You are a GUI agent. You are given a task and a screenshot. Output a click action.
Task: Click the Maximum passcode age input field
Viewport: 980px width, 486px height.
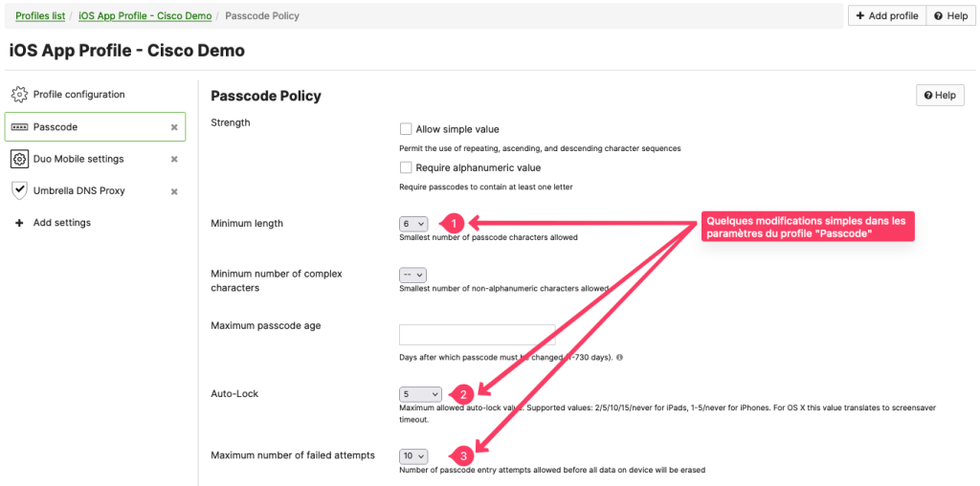[x=477, y=335]
